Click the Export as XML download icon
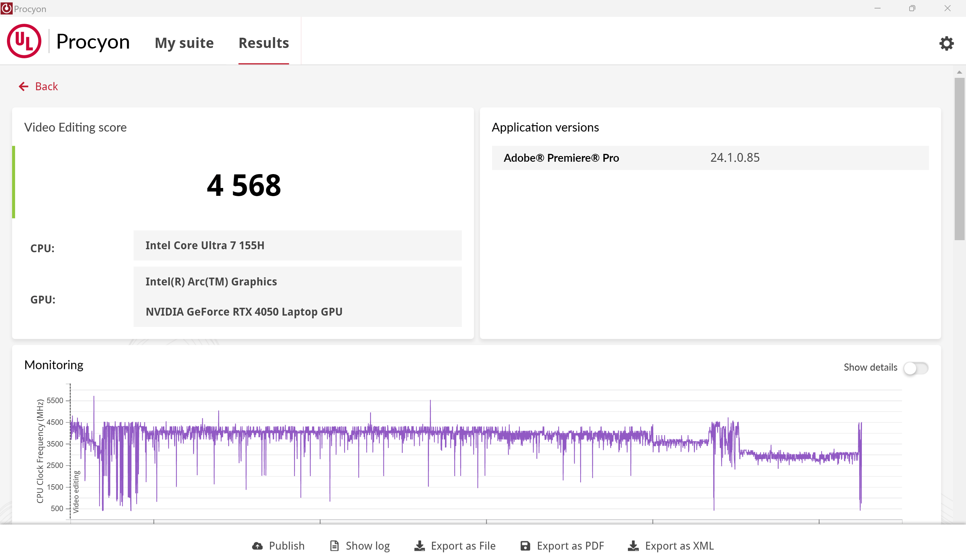The height and width of the screenshot is (560, 966). click(x=633, y=546)
